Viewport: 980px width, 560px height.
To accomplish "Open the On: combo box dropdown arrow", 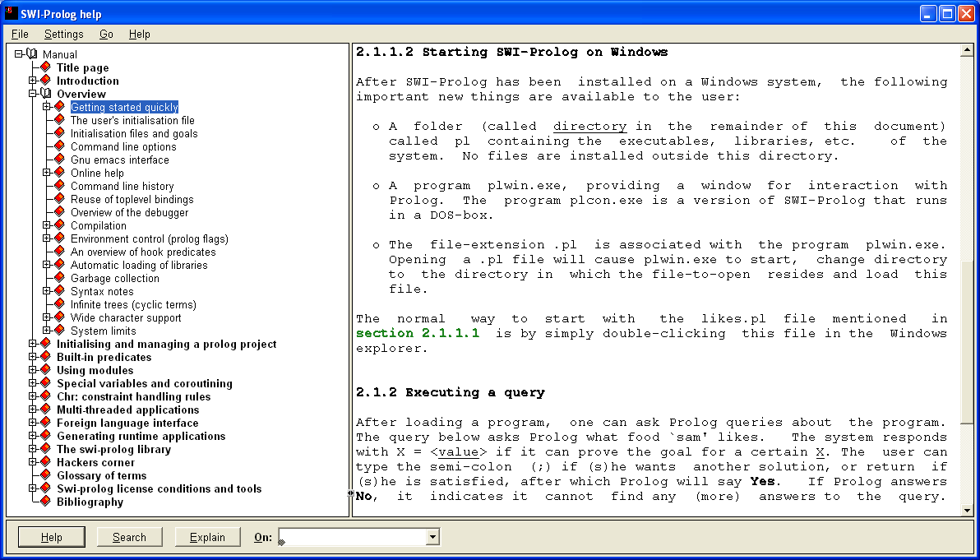I will point(432,537).
